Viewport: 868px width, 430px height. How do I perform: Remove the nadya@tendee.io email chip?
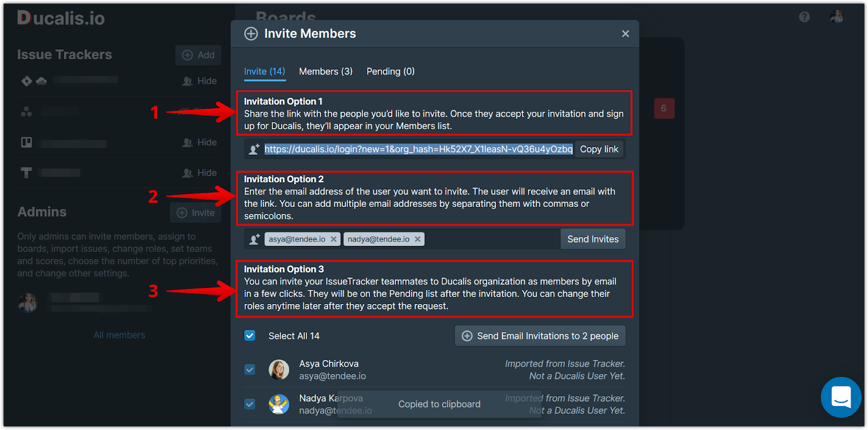point(418,239)
